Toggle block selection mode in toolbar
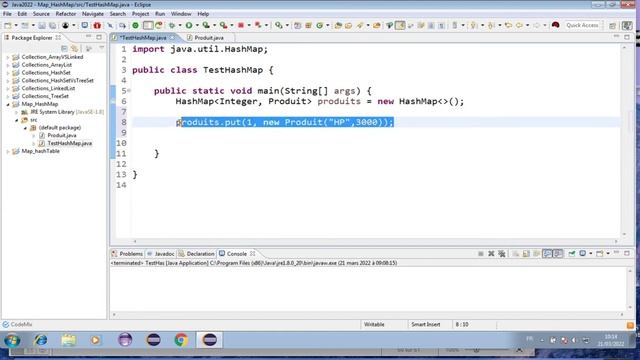 [x=148, y=25]
